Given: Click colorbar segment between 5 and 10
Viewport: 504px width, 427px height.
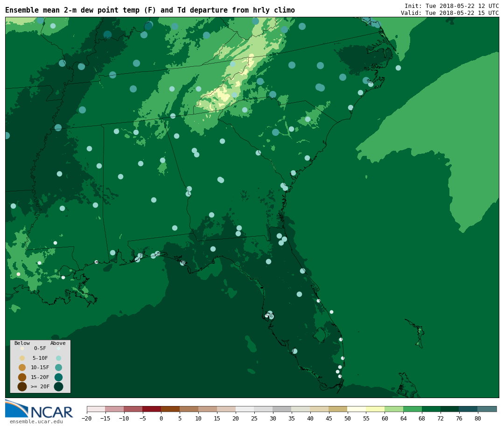Looking at the screenshot, I should click(189, 409).
